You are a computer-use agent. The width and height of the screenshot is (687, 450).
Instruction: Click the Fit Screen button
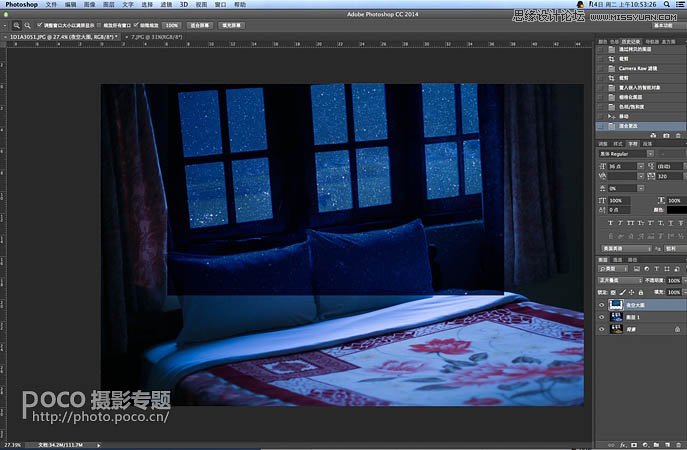pos(200,25)
